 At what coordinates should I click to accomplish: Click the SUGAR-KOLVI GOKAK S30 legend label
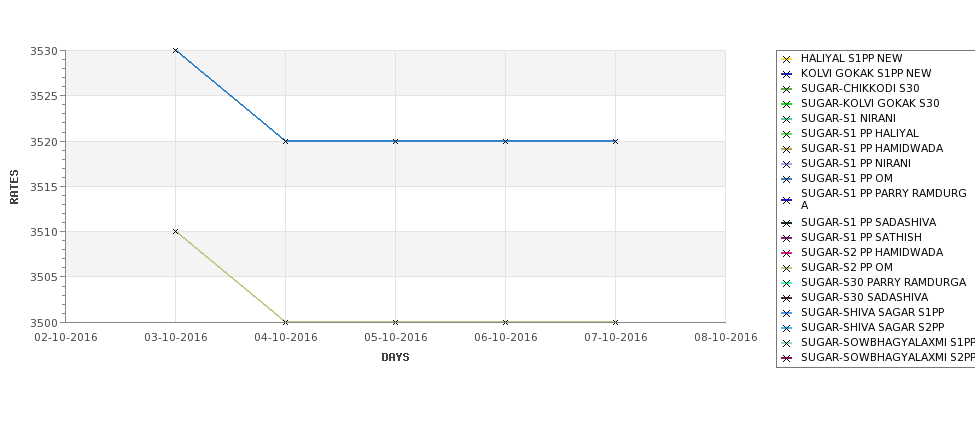click(870, 103)
